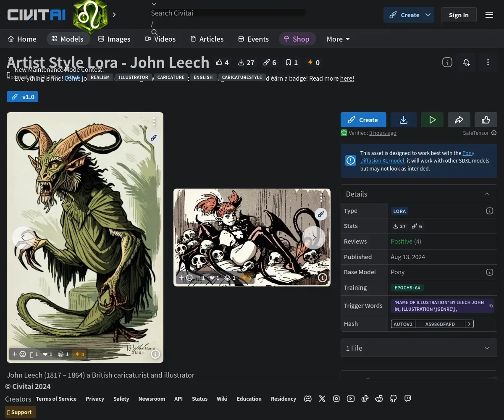Open the Home tab
The width and height of the screenshot is (504, 420).
(22, 39)
